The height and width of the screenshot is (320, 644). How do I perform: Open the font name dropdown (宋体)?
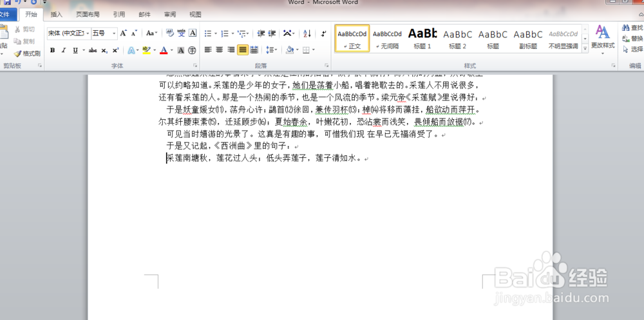coord(88,33)
